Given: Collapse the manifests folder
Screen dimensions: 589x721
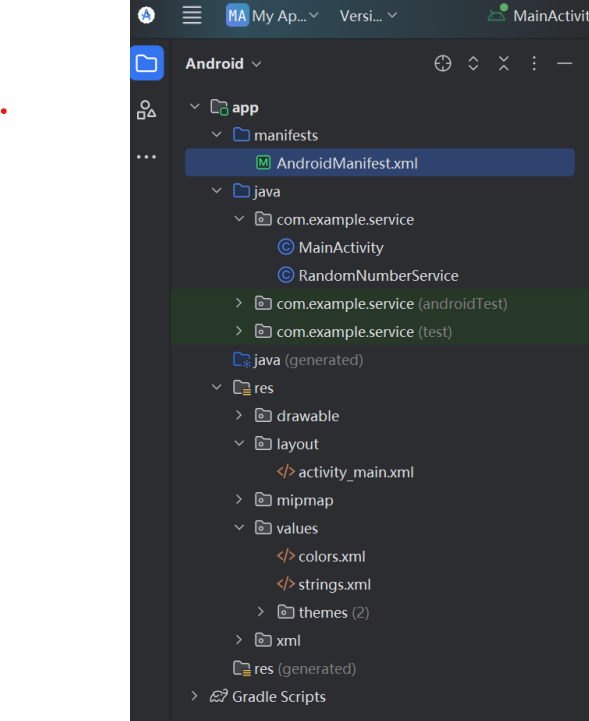Looking at the screenshot, I should tap(217, 135).
